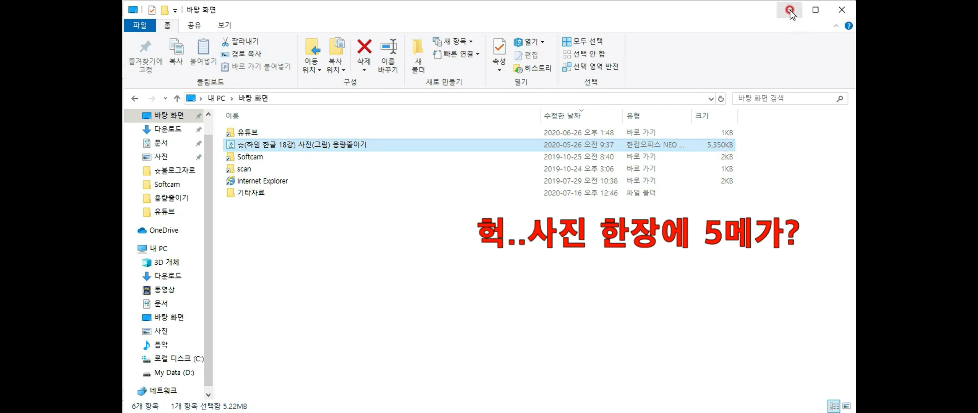The image size is (978, 413).
Task: Open the 열기 (Open) dropdown in ribbon
Action: 530,42
